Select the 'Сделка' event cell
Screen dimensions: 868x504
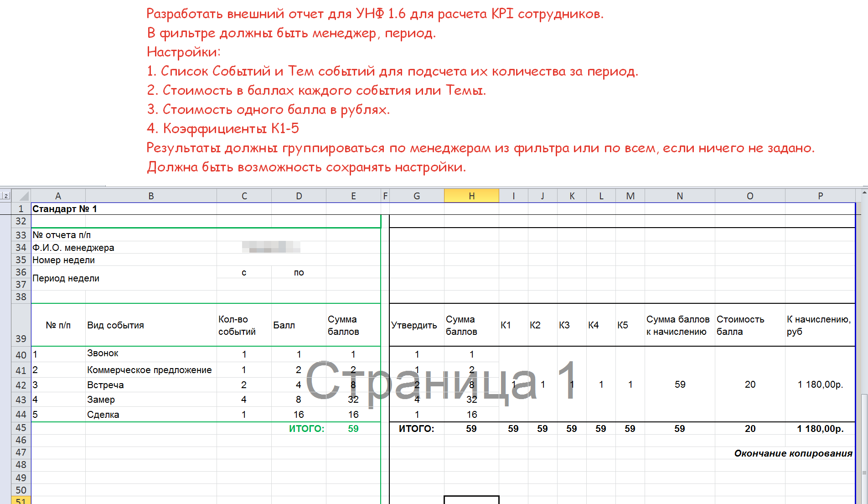click(103, 415)
